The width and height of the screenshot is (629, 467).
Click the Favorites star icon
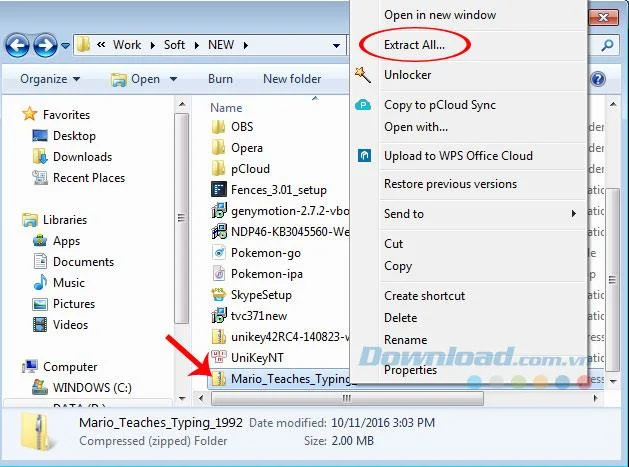(x=30, y=114)
